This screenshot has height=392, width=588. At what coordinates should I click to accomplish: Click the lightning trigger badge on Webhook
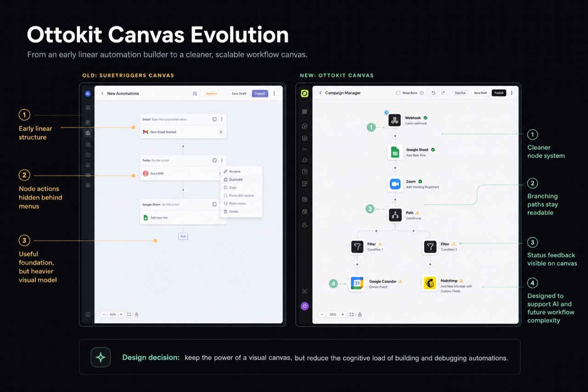(386, 113)
